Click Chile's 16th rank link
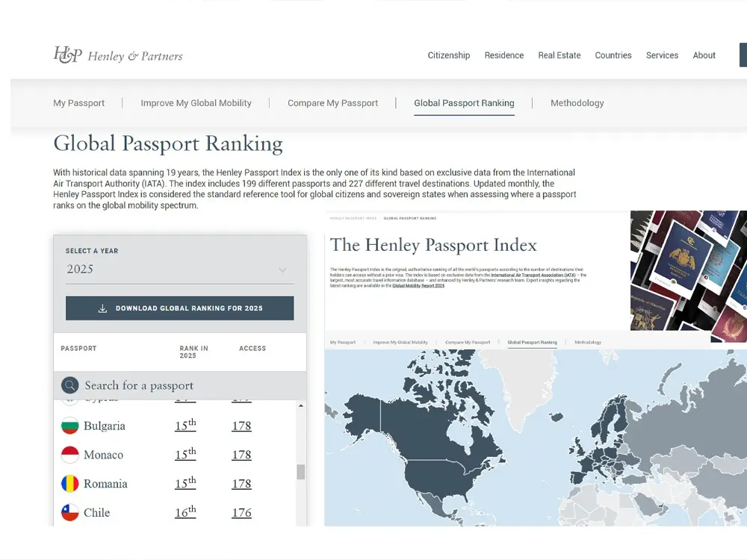The image size is (747, 560). point(185,512)
